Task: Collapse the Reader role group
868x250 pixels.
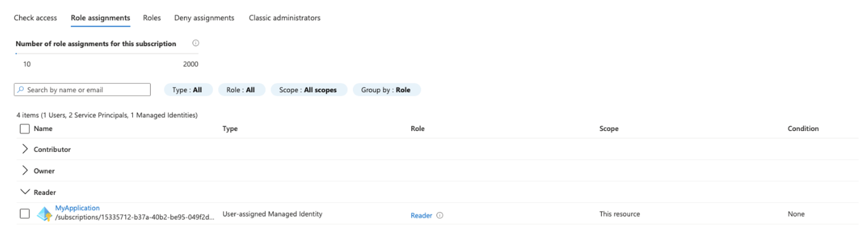Action: pos(25,192)
